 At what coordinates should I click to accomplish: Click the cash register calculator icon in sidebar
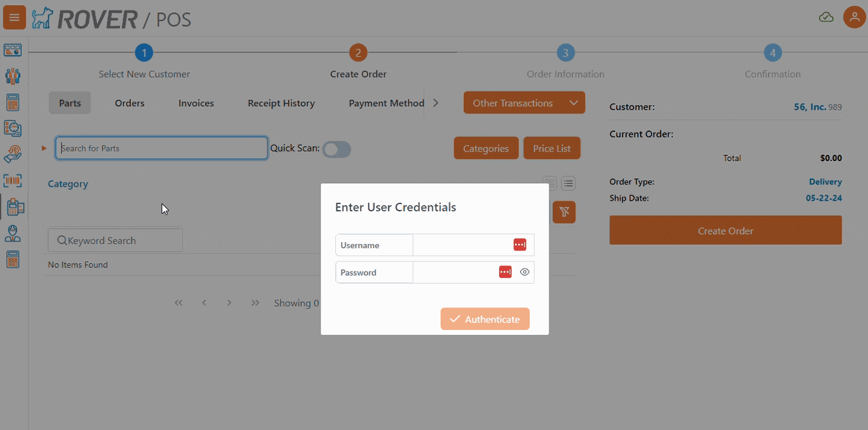pyautogui.click(x=12, y=259)
